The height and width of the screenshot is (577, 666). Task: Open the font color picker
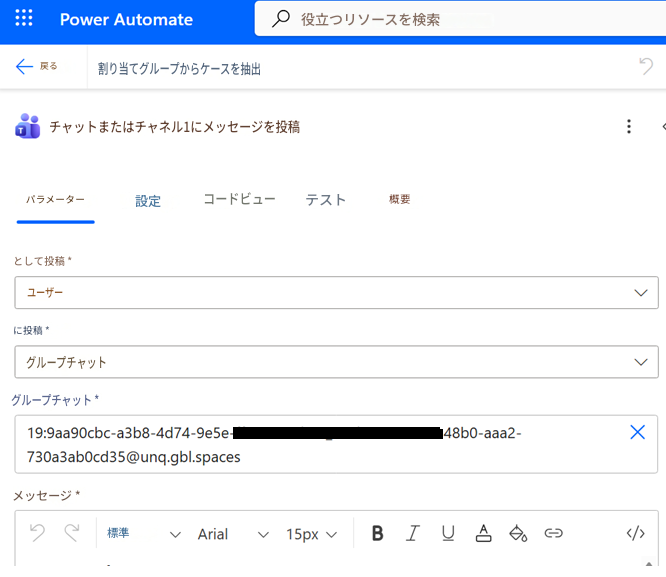483,533
